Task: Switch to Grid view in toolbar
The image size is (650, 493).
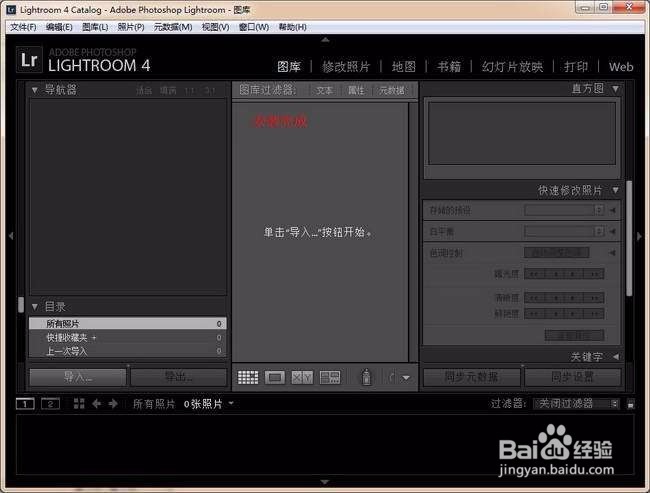Action: 248,377
